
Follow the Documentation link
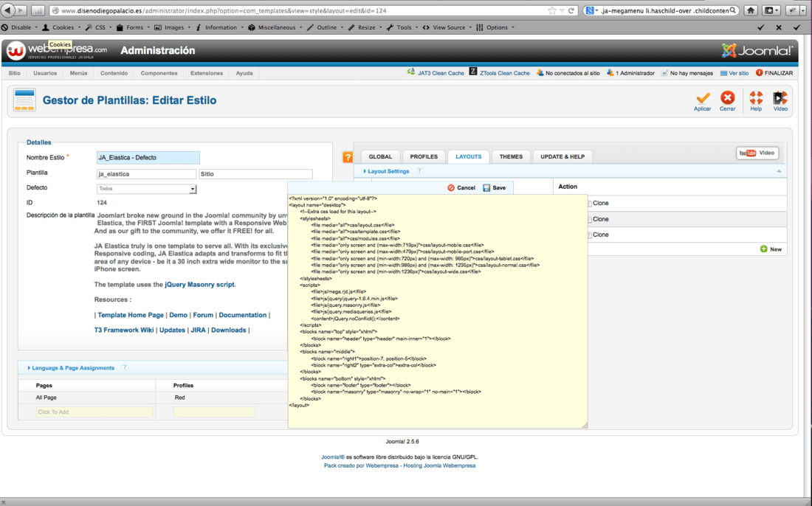(x=242, y=315)
